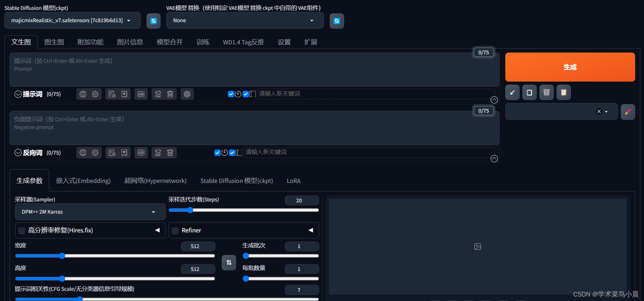Open the WD1.4 Tag反推 tab
The image size is (644, 301).
click(244, 42)
